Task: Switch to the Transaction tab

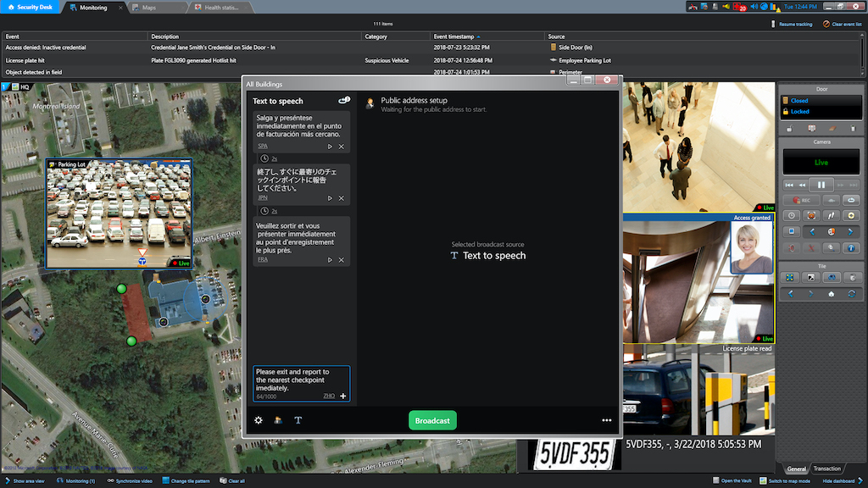Action: pos(826,469)
